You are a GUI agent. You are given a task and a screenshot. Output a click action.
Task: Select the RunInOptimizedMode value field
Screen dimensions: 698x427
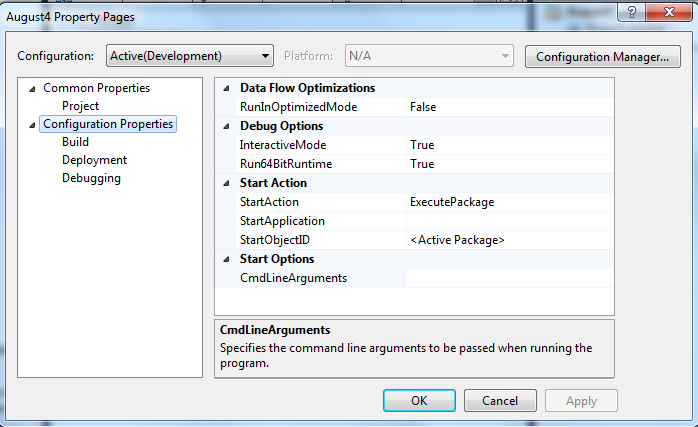tap(509, 106)
